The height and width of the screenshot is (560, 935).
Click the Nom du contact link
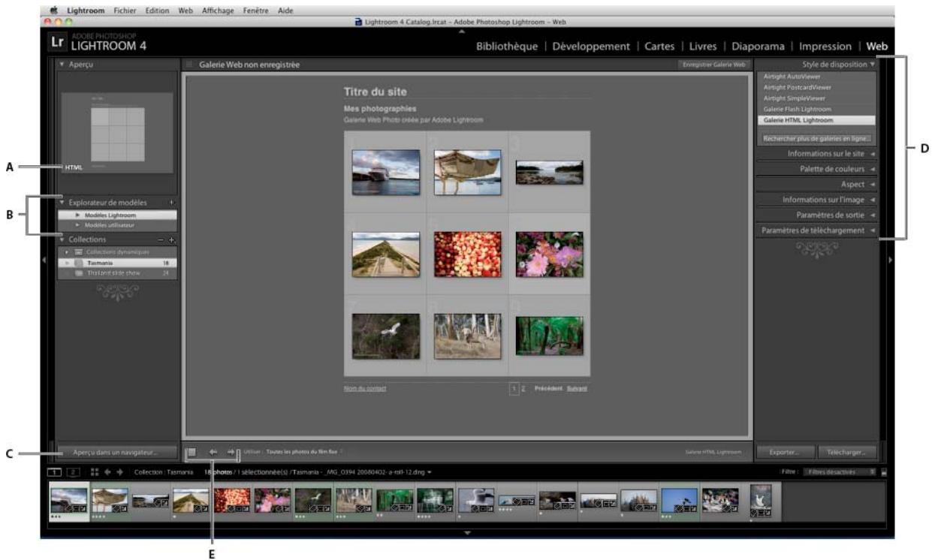coord(365,388)
